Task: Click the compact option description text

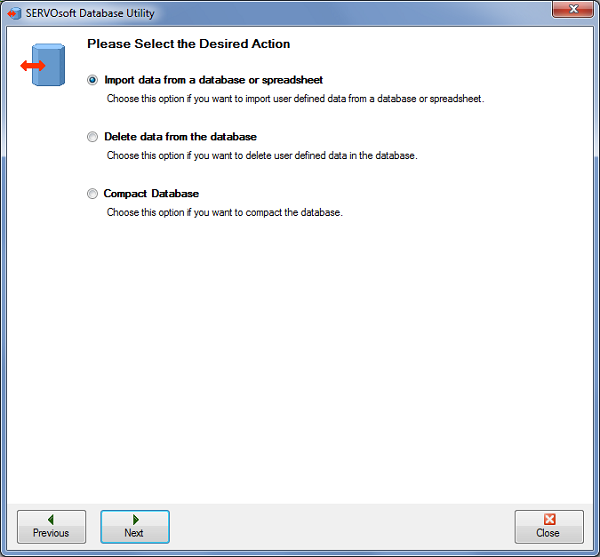Action: pos(224,213)
